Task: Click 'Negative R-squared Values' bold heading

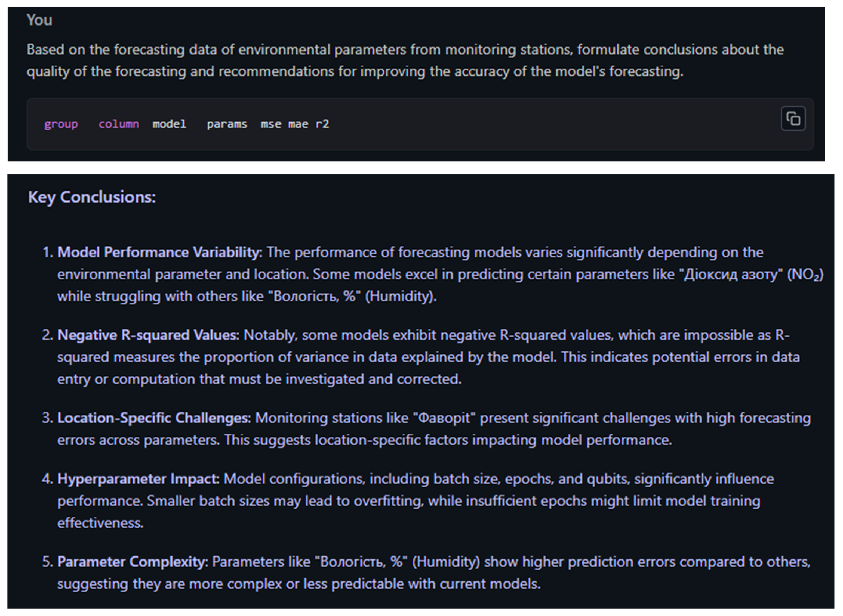Action: [148, 335]
